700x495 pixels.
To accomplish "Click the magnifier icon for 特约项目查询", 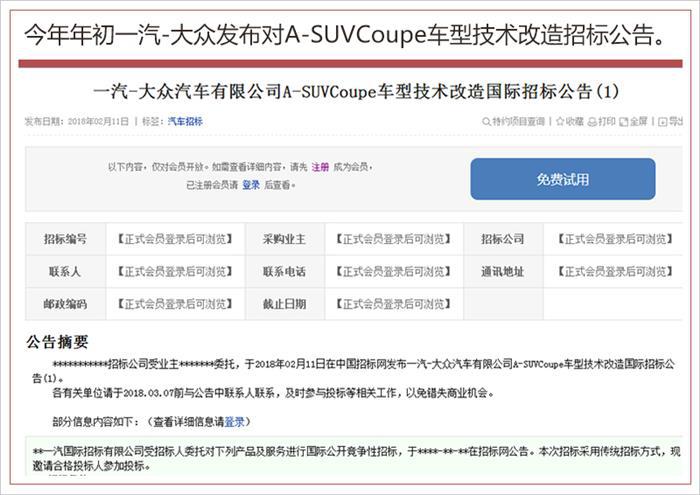I will (x=486, y=121).
